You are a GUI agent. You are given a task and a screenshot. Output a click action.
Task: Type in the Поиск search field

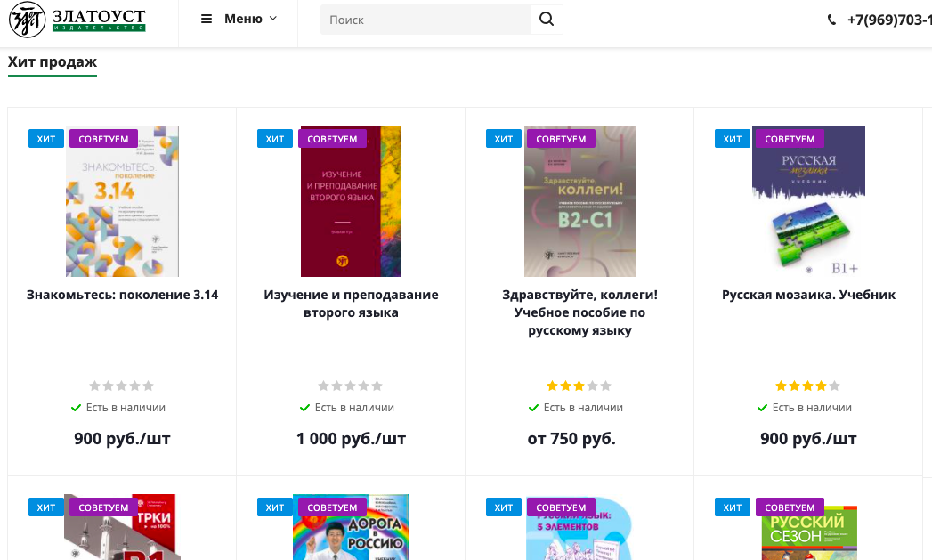pyautogui.click(x=425, y=20)
